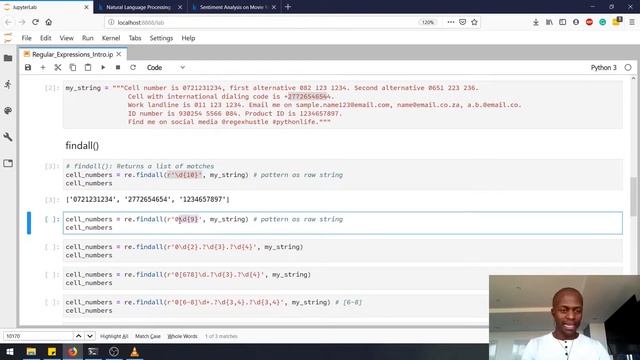Open the Pocket save icon in address bar
This screenshot has width=640, height=360.
(x=462, y=22)
